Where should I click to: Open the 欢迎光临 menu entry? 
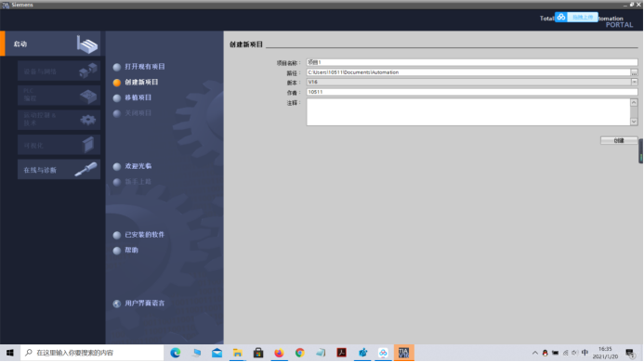click(138, 166)
